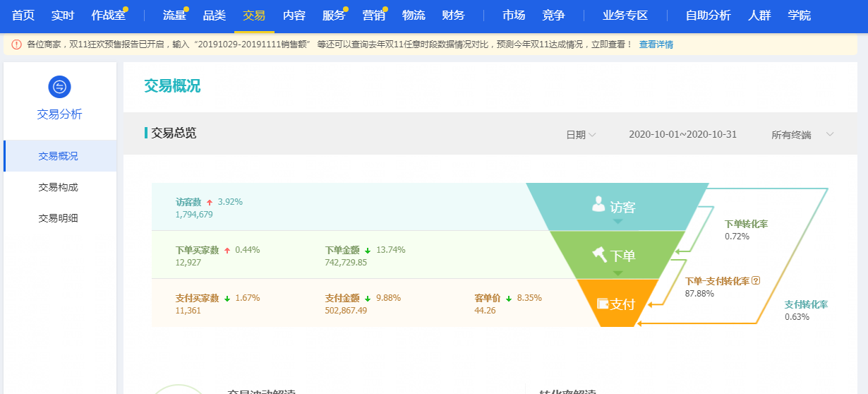Expand the 日期 dropdown
The image size is (868, 394).
[581, 134]
